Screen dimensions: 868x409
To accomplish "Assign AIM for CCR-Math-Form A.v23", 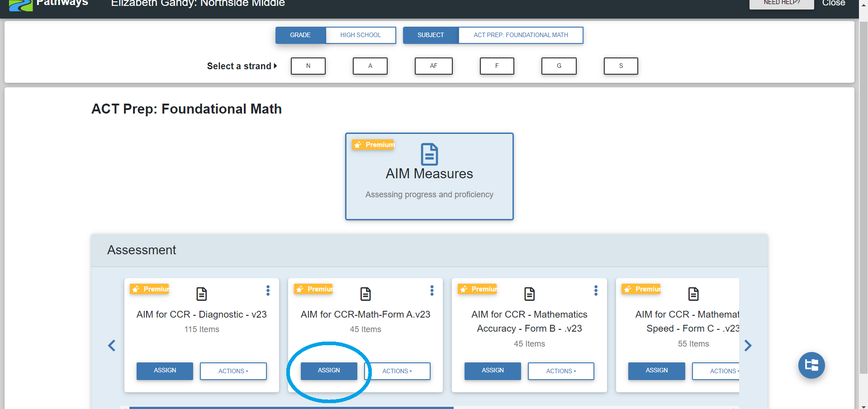I will 329,371.
